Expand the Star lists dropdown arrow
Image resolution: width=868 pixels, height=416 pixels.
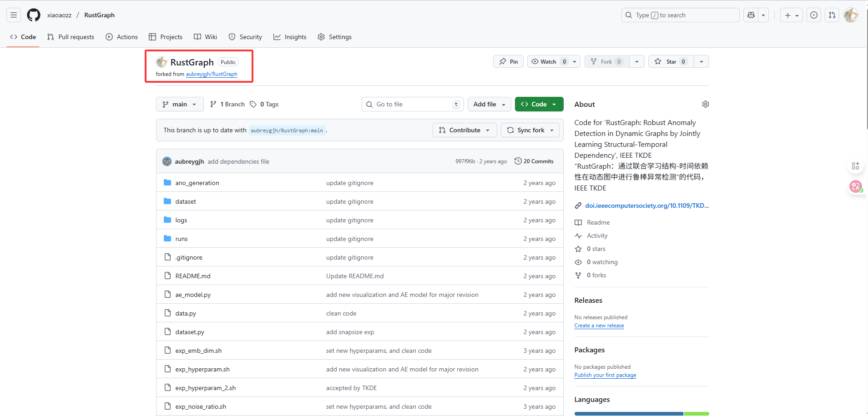tap(701, 61)
